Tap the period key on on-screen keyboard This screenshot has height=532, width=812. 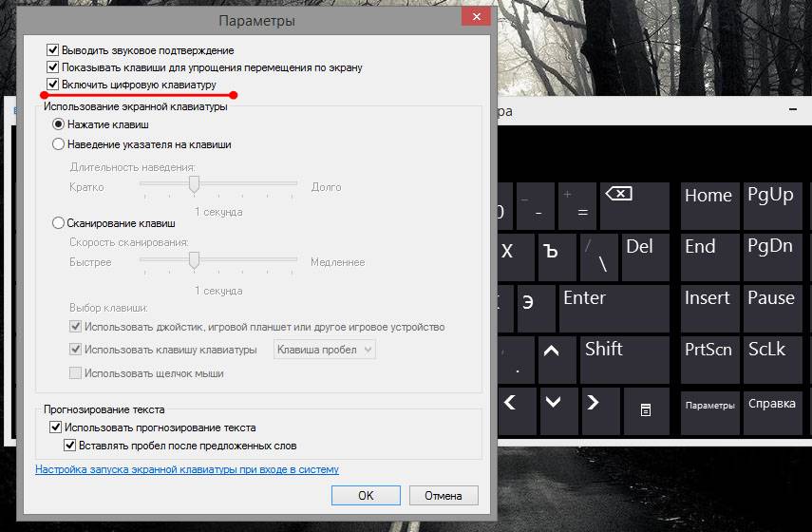pos(517,359)
